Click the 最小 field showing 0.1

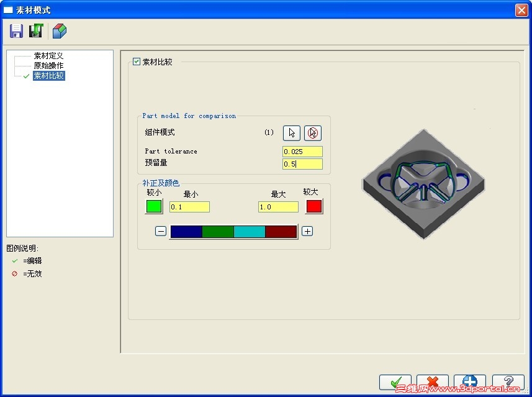click(x=190, y=207)
